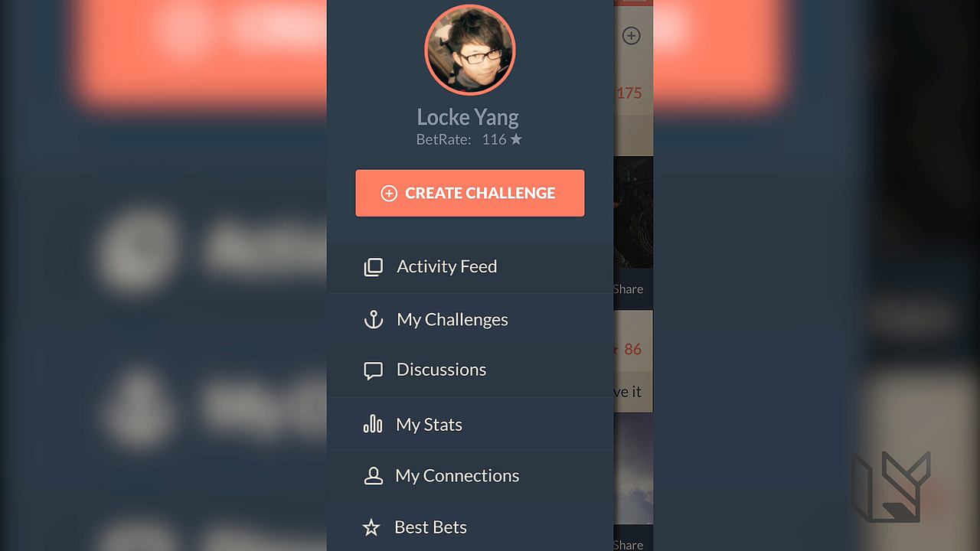Open Locke Yang's profile photo

(470, 51)
